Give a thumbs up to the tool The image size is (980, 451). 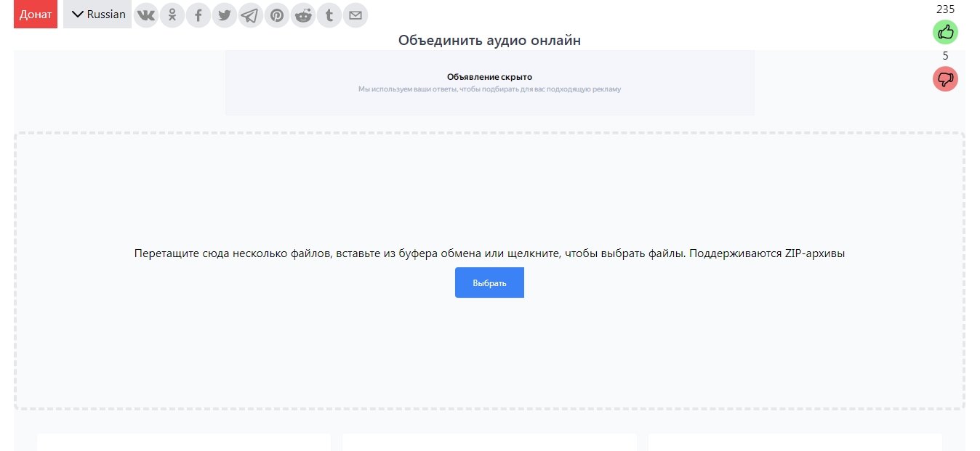[945, 32]
